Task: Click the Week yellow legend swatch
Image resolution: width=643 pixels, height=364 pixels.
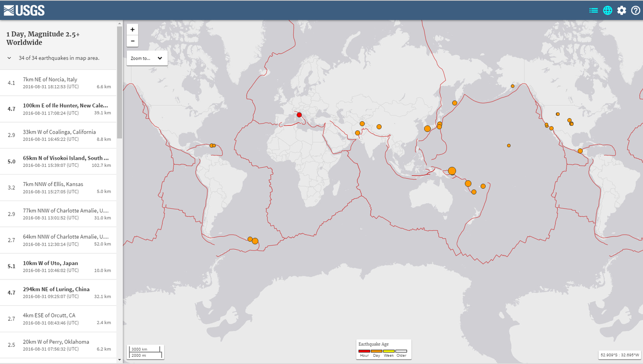Action: (389, 351)
